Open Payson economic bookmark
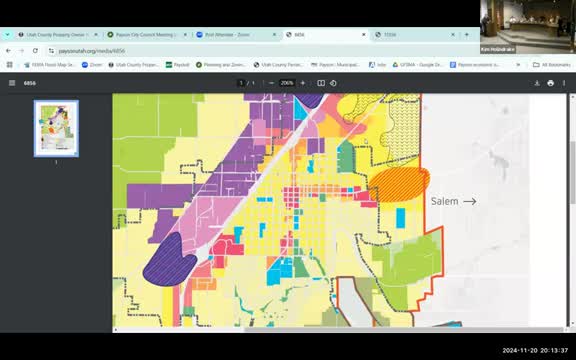 [475, 65]
